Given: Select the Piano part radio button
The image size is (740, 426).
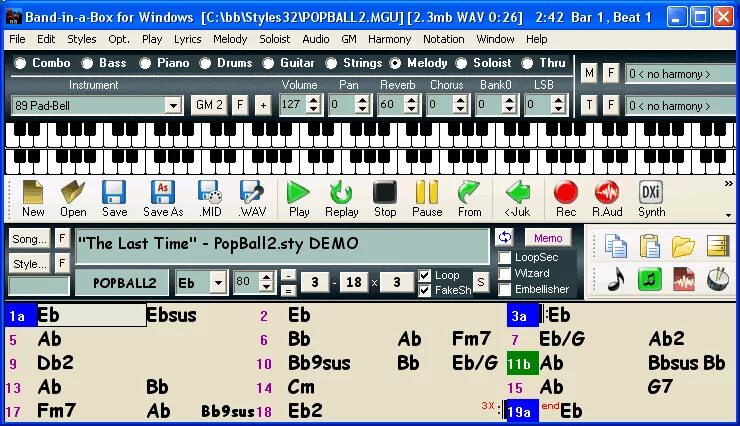Looking at the screenshot, I should point(145,63).
